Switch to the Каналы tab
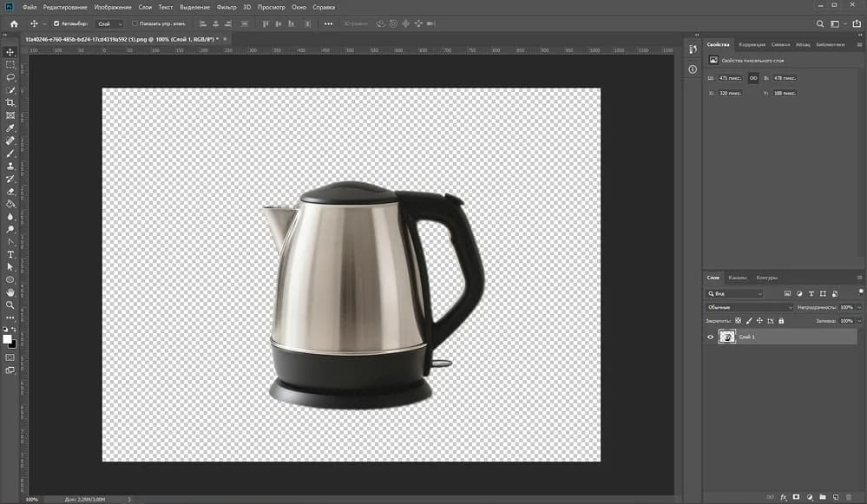Image resolution: width=867 pixels, height=504 pixels. point(737,278)
